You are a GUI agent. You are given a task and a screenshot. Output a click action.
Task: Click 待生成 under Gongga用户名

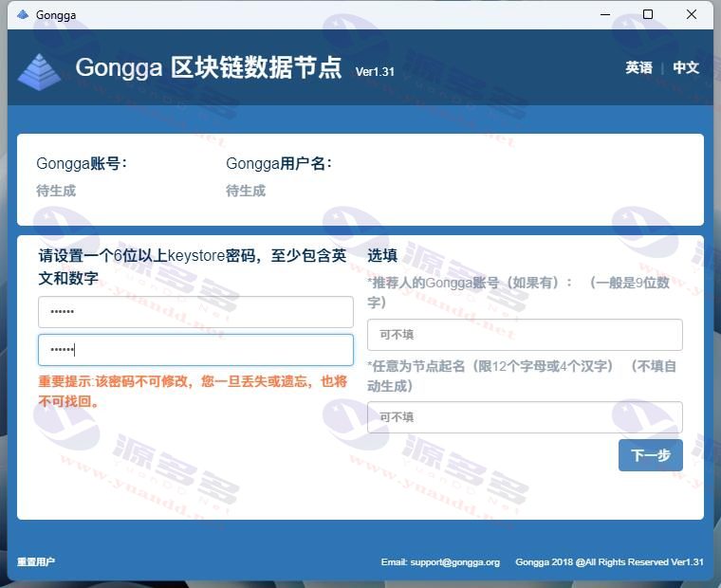click(246, 191)
